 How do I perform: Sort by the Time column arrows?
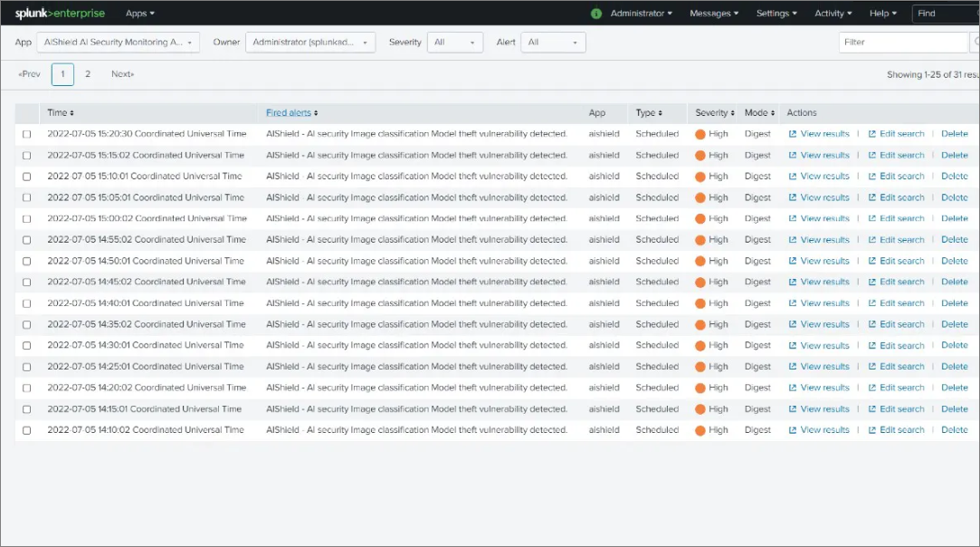tap(71, 113)
